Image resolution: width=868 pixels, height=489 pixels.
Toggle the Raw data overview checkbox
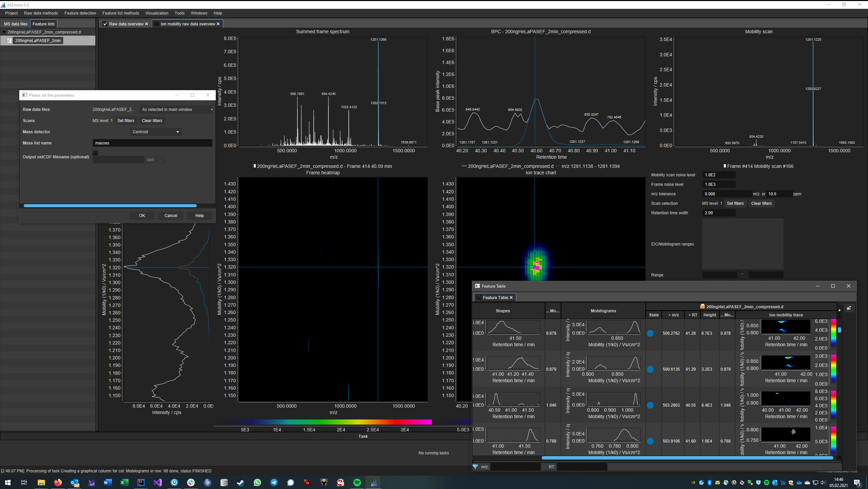click(x=105, y=24)
